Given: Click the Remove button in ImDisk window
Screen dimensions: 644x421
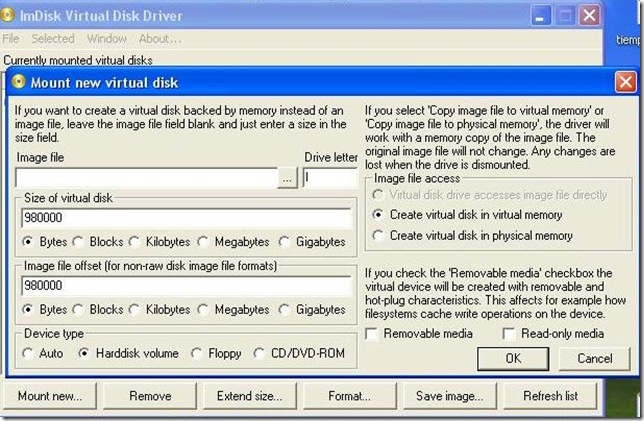Looking at the screenshot, I should 150,396.
